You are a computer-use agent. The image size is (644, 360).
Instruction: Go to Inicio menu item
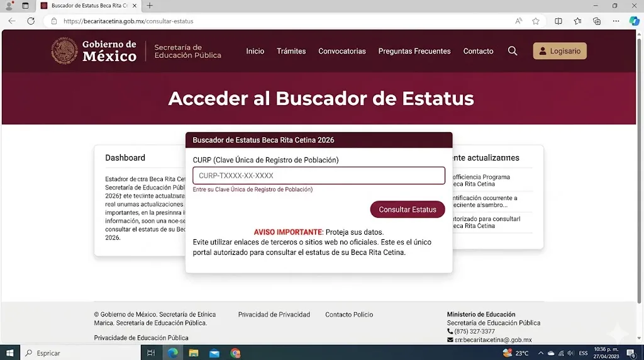(255, 51)
